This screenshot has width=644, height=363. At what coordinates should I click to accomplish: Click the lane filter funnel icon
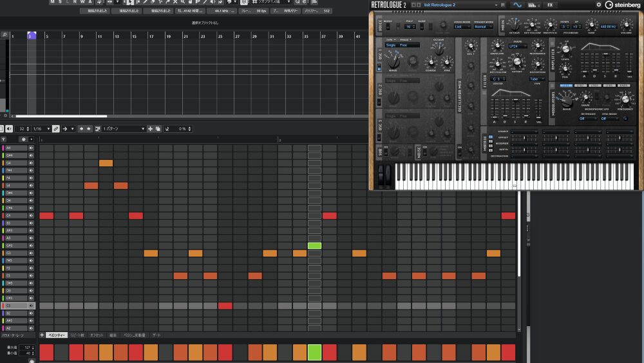(4, 139)
